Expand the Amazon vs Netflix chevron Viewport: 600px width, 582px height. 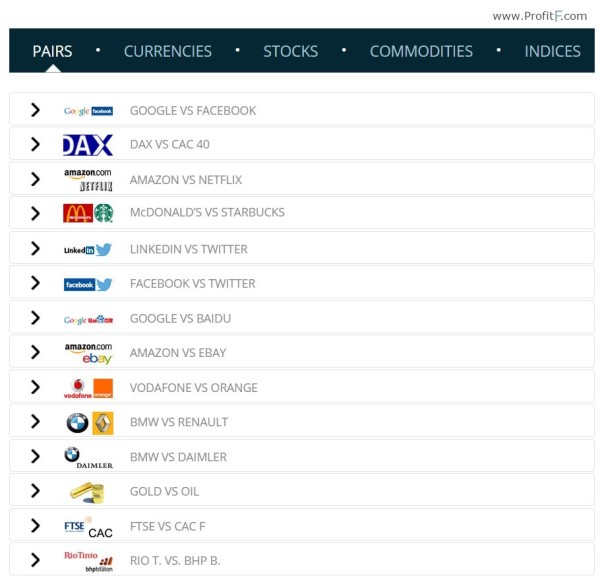pyautogui.click(x=35, y=179)
